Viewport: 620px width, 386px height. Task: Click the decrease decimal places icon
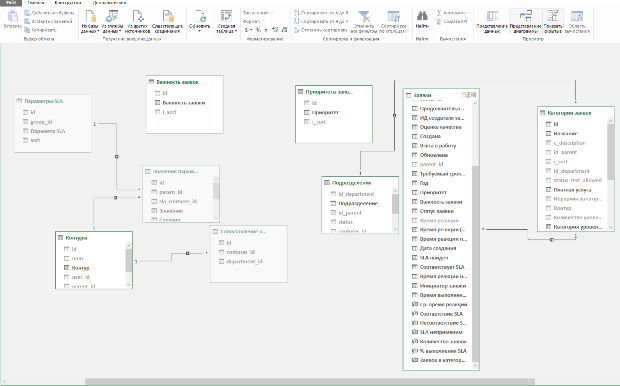coord(283,30)
